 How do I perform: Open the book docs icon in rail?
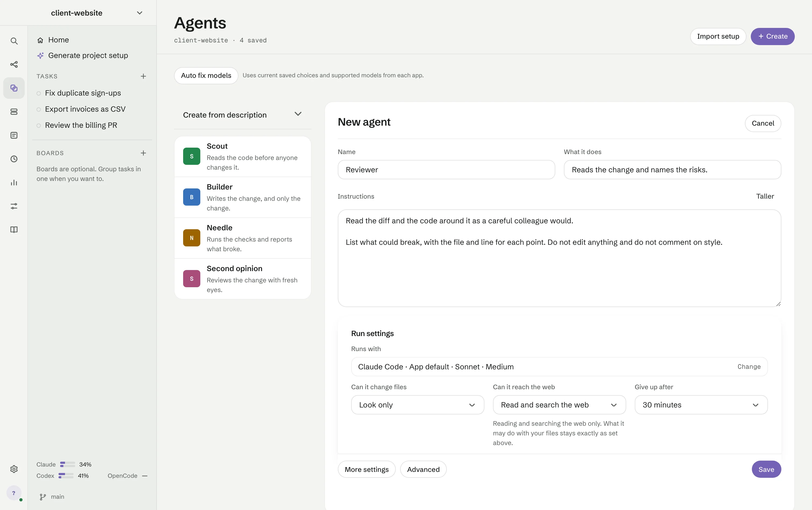click(14, 229)
